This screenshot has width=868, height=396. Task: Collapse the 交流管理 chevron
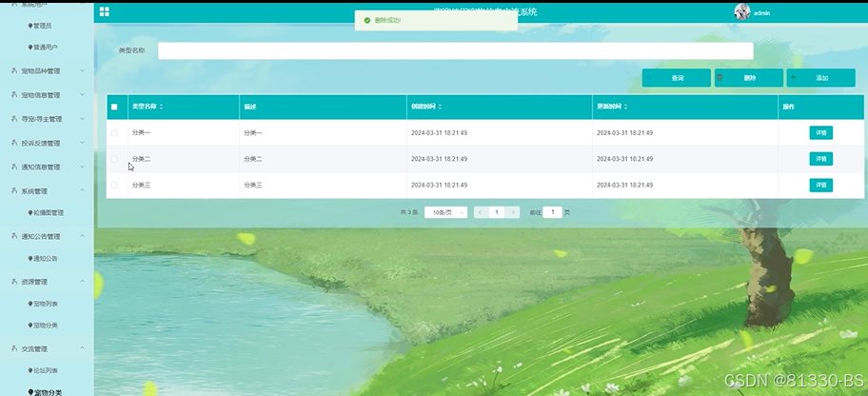point(82,348)
